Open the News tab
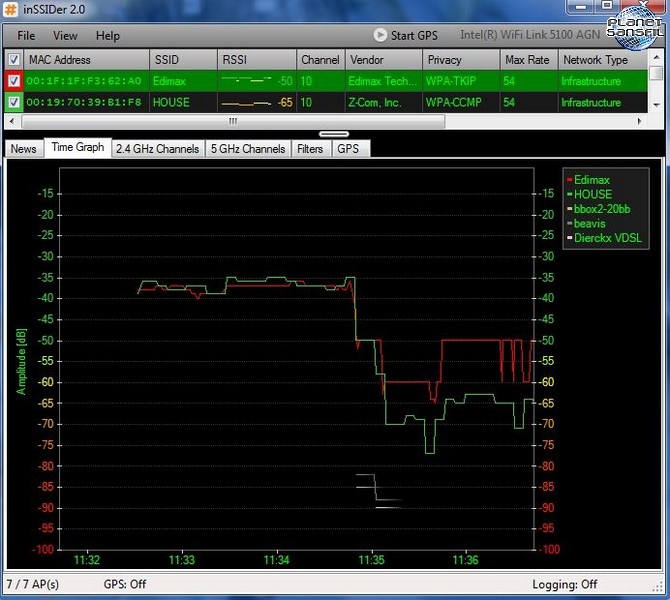 tap(23, 149)
